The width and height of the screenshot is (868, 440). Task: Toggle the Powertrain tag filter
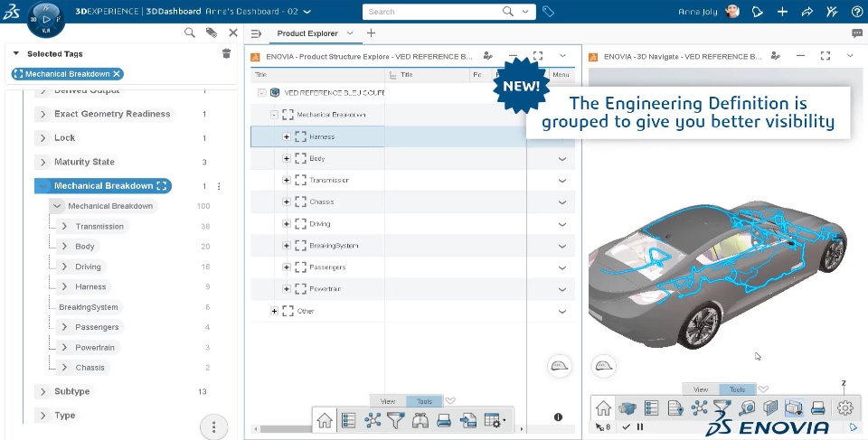95,348
